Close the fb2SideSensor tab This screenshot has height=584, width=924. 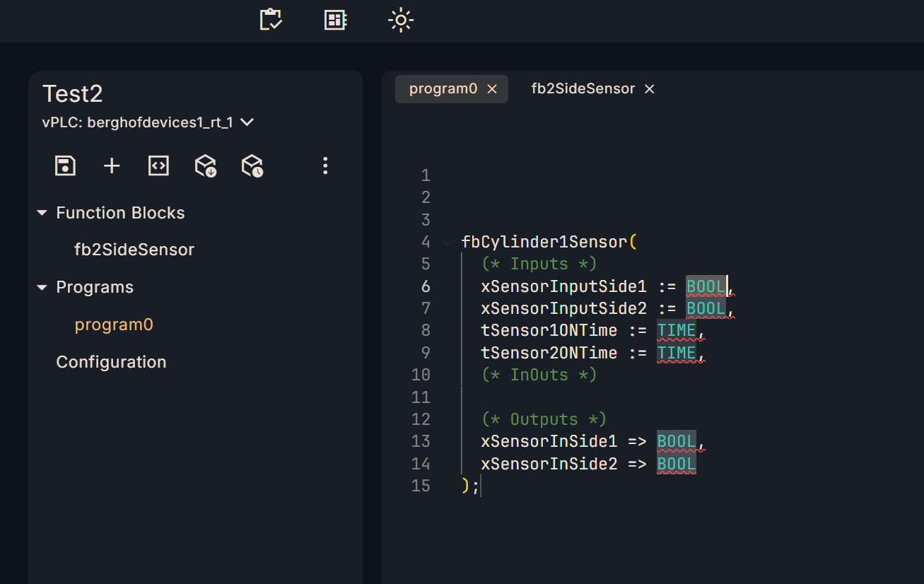tap(650, 89)
